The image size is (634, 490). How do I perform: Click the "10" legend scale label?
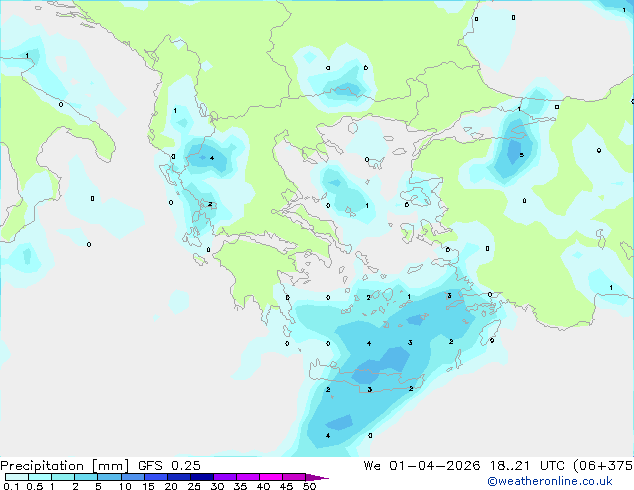(x=125, y=486)
